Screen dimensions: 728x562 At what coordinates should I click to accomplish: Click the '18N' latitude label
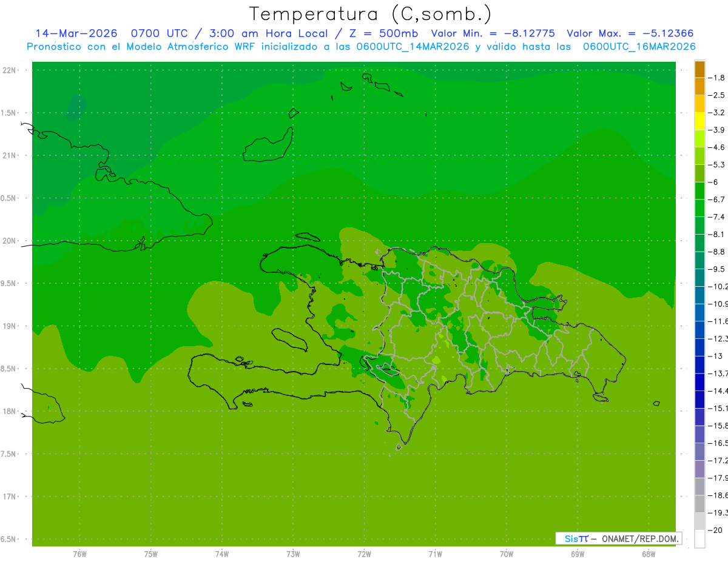[10, 411]
